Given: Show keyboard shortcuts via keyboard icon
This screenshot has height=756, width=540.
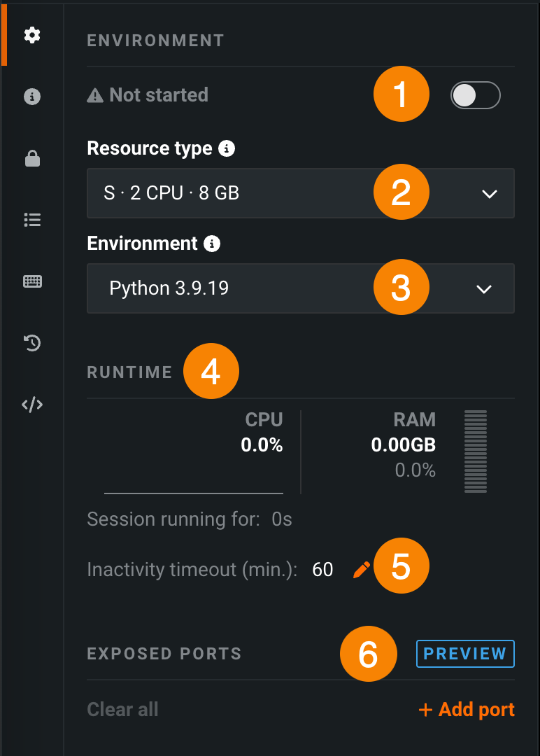Looking at the screenshot, I should 32,281.
